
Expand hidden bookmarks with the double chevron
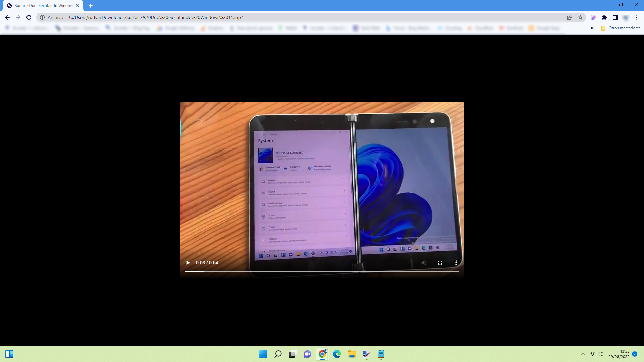[592, 28]
